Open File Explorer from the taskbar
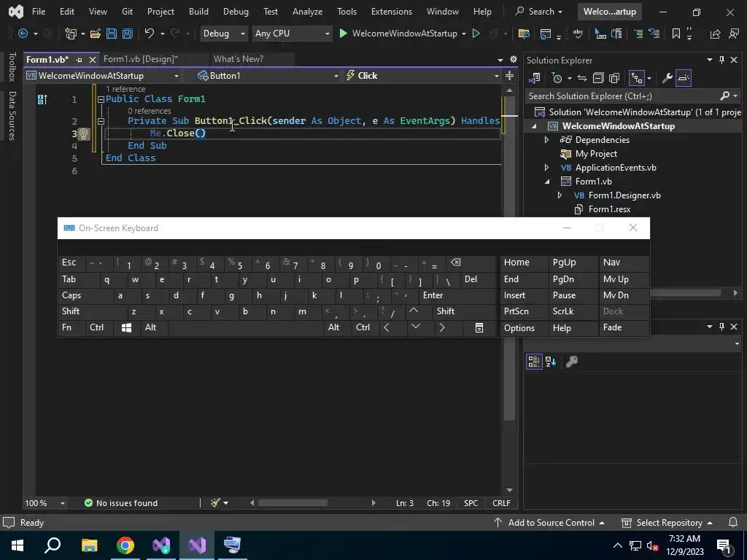This screenshot has height=560, width=747. tap(89, 545)
